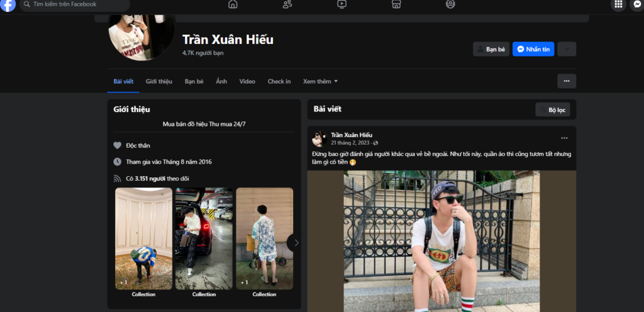Image resolution: width=644 pixels, height=312 pixels.
Task: Click the three-dot profile options button
Action: (566, 81)
